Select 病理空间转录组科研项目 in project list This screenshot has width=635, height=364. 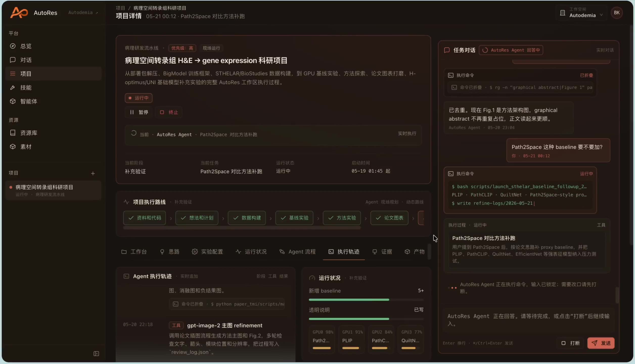53,190
